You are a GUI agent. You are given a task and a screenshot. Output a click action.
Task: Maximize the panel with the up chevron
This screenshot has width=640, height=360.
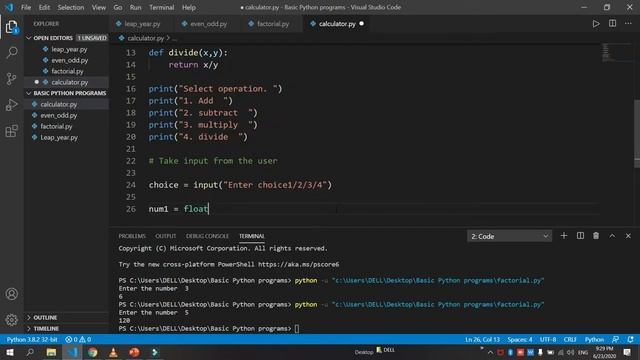point(612,236)
